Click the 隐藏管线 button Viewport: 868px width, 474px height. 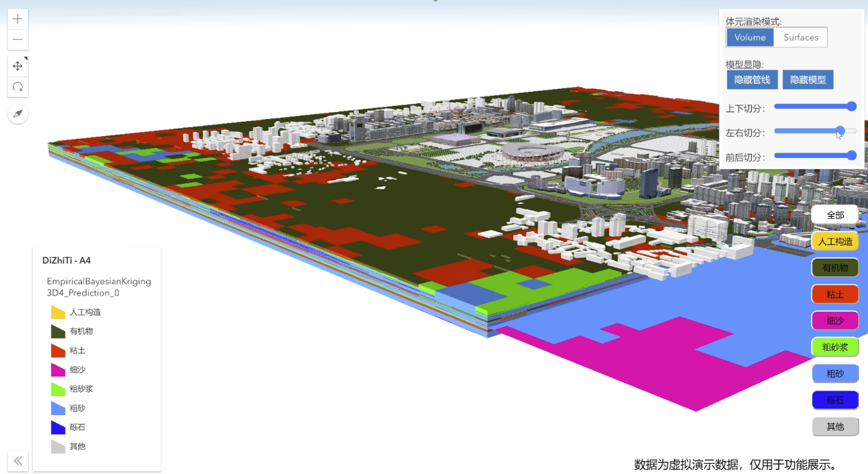pos(752,80)
